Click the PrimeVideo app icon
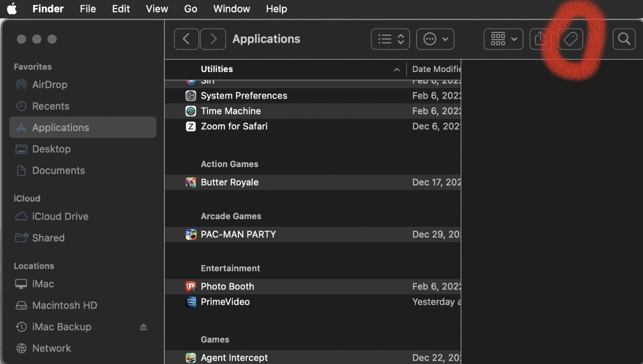643x364 pixels. click(191, 302)
